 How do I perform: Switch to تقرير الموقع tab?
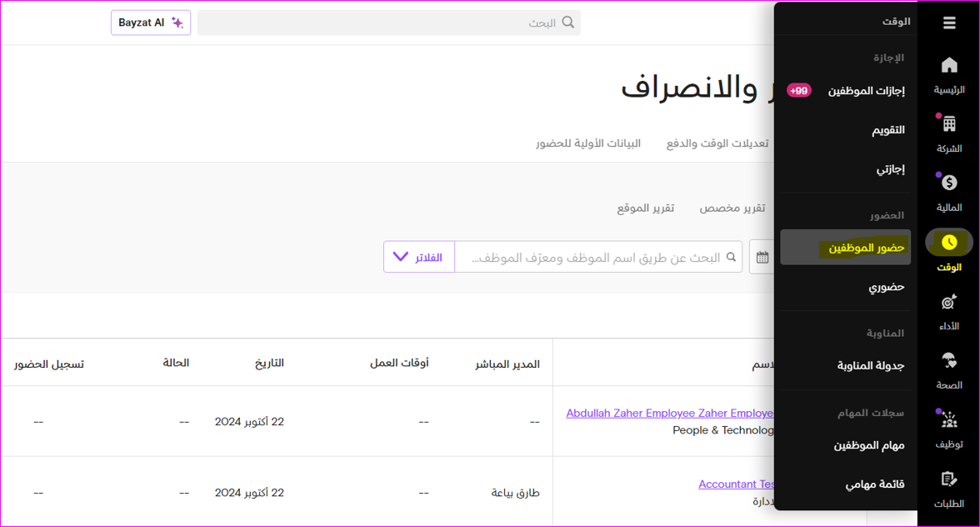[645, 208]
